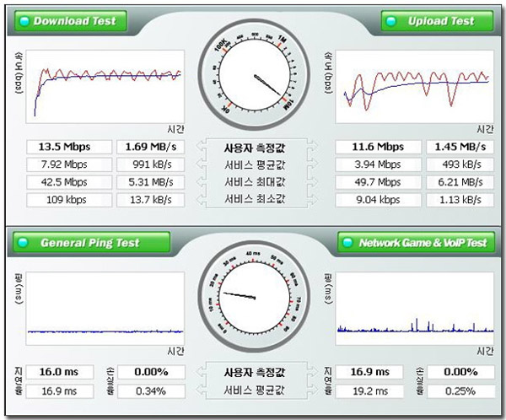The width and height of the screenshot is (506, 420).
Task: Click the ping latency gauge dial
Action: click(255, 296)
